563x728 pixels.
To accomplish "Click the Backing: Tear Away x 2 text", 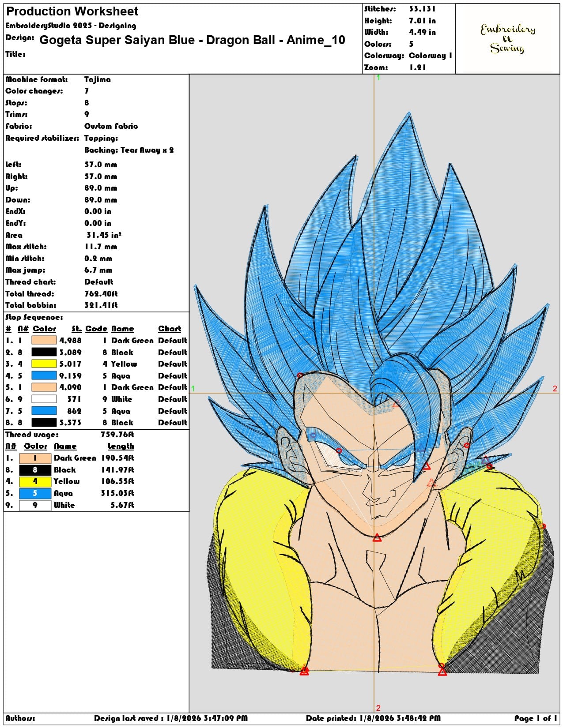I will (x=129, y=150).
